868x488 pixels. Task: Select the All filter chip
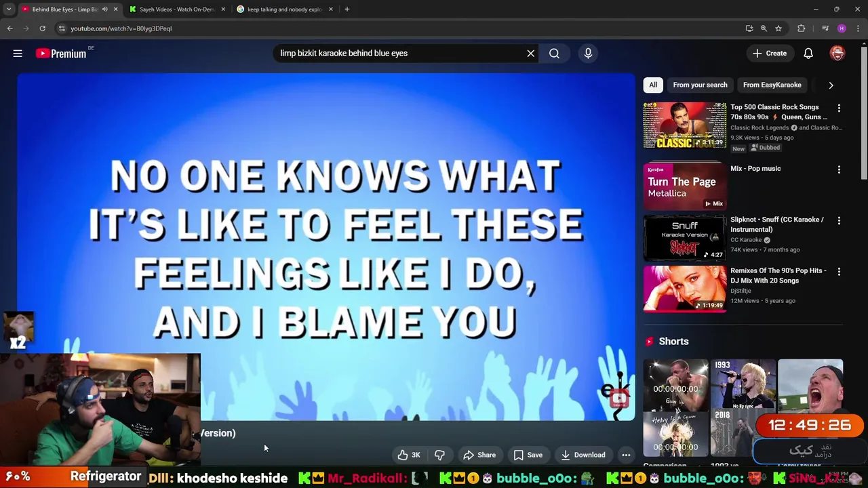(653, 85)
